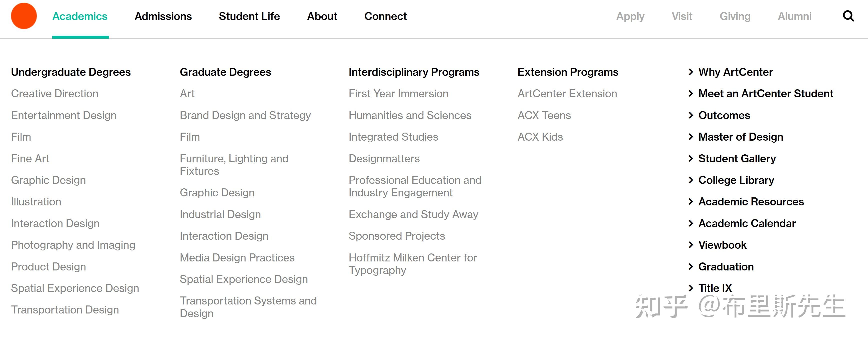Select the Academics navigation tab
The height and width of the screenshot is (341, 868).
[80, 16]
